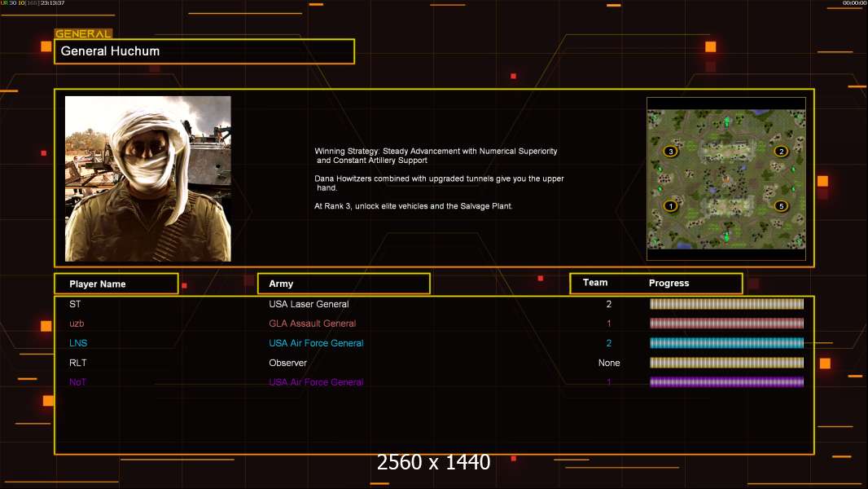The image size is (868, 489).
Task: Click LNS's cyan loading progress bar
Action: click(x=726, y=343)
